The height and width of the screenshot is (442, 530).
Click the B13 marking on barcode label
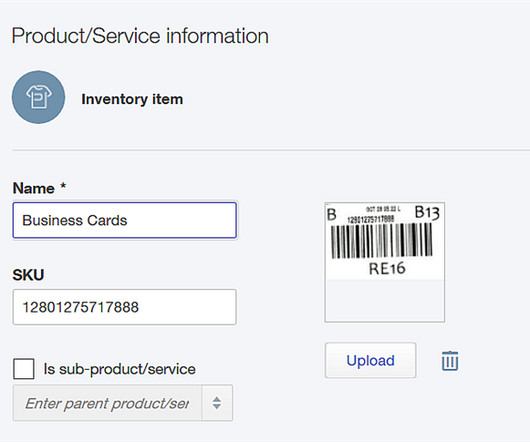(427, 213)
